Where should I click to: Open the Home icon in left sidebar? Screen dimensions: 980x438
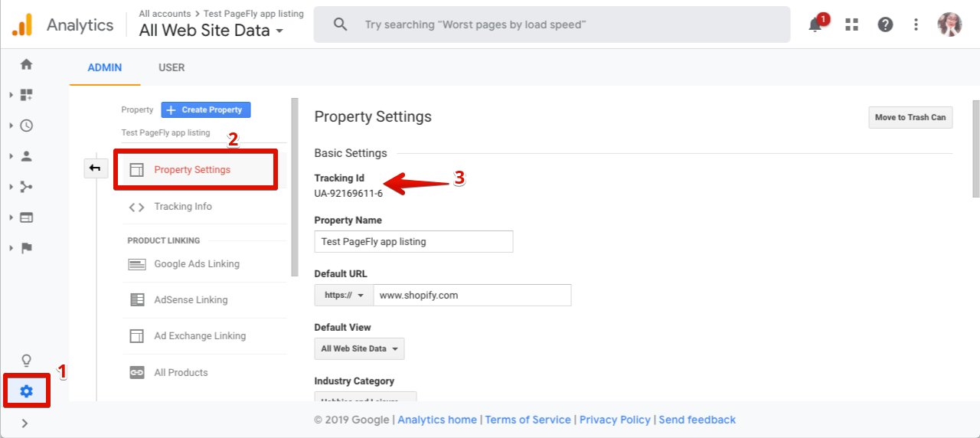pyautogui.click(x=26, y=64)
